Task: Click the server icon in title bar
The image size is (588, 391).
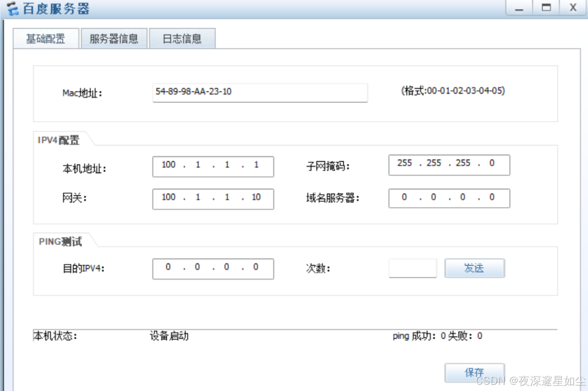Action: click(x=12, y=9)
